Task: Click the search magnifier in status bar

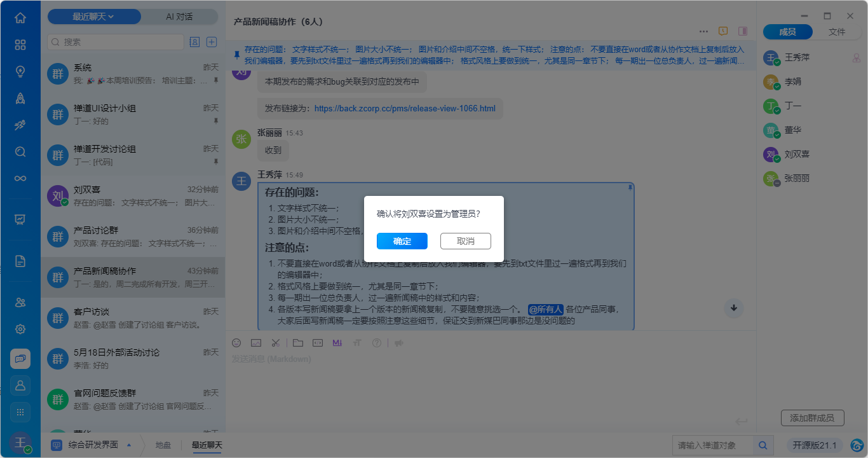Action: (x=763, y=445)
